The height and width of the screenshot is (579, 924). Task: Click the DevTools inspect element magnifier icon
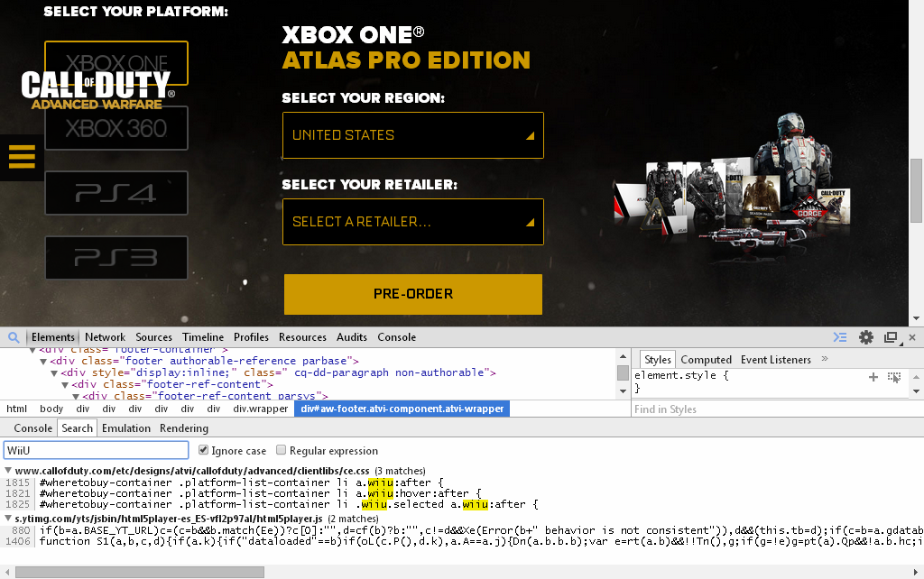pyautogui.click(x=14, y=337)
